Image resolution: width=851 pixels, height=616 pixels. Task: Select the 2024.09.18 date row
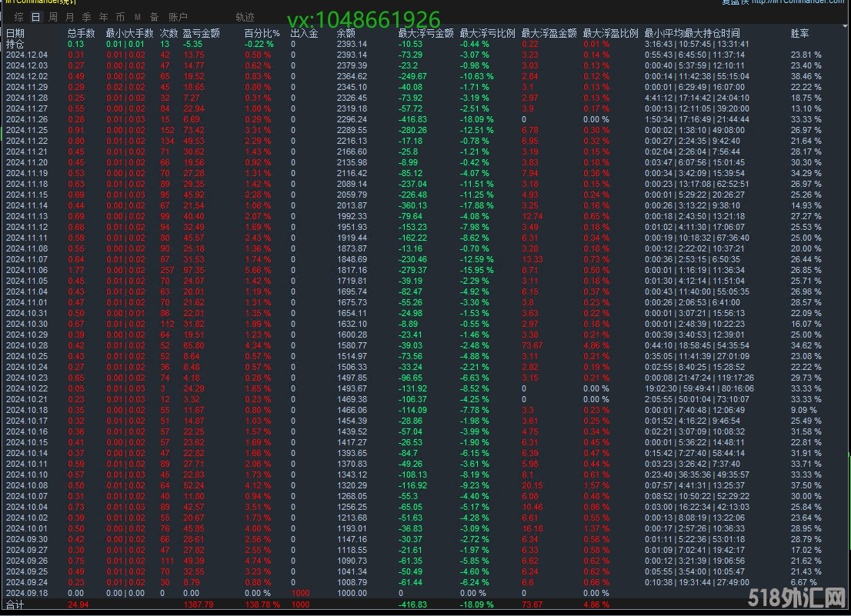(x=425, y=593)
